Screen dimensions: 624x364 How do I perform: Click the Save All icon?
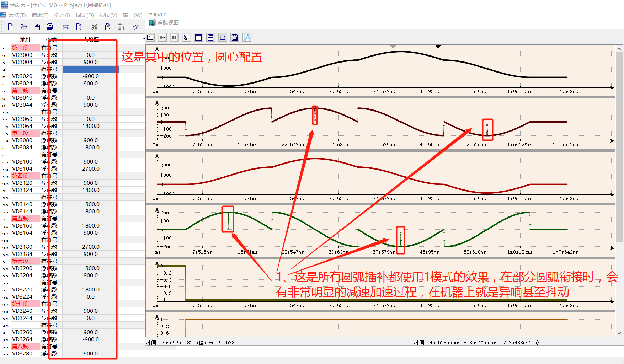coord(50,27)
